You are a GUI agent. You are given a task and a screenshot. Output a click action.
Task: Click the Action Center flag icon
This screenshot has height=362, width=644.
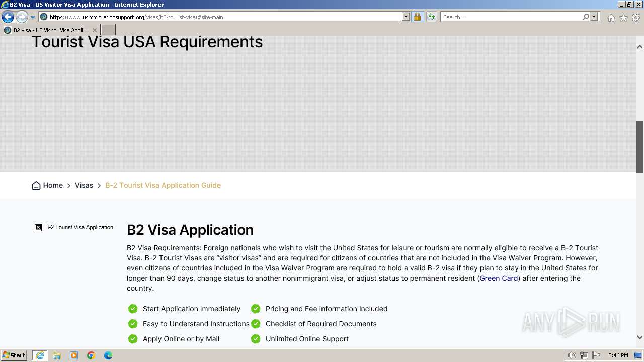[x=596, y=355]
